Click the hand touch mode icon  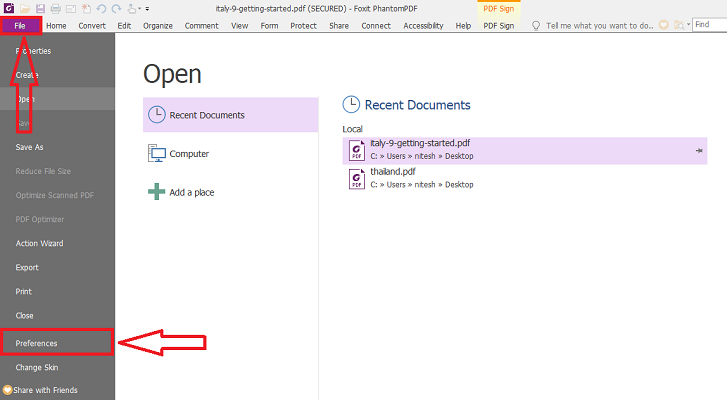click(x=132, y=8)
